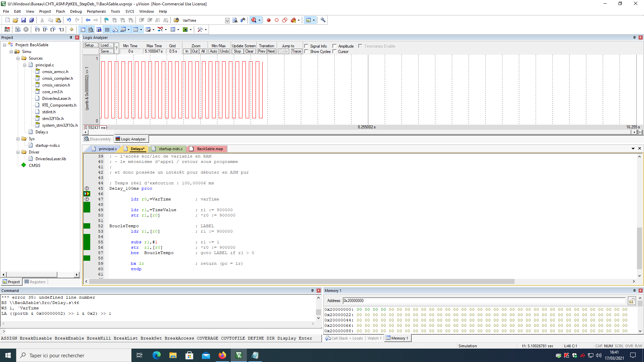Enable the Signal Info checkbox
This screenshot has width=644, height=362.
tap(306, 46)
